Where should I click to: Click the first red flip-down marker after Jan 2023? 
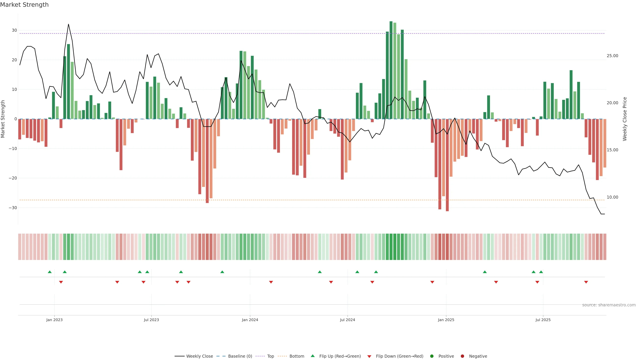pyautogui.click(x=61, y=282)
